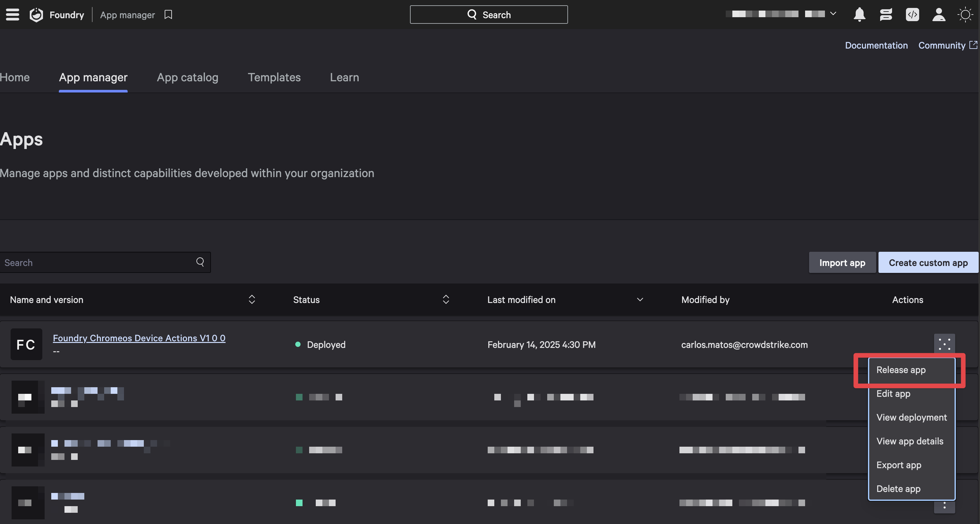Select View deployment menu entry
980x524 pixels.
click(x=912, y=417)
